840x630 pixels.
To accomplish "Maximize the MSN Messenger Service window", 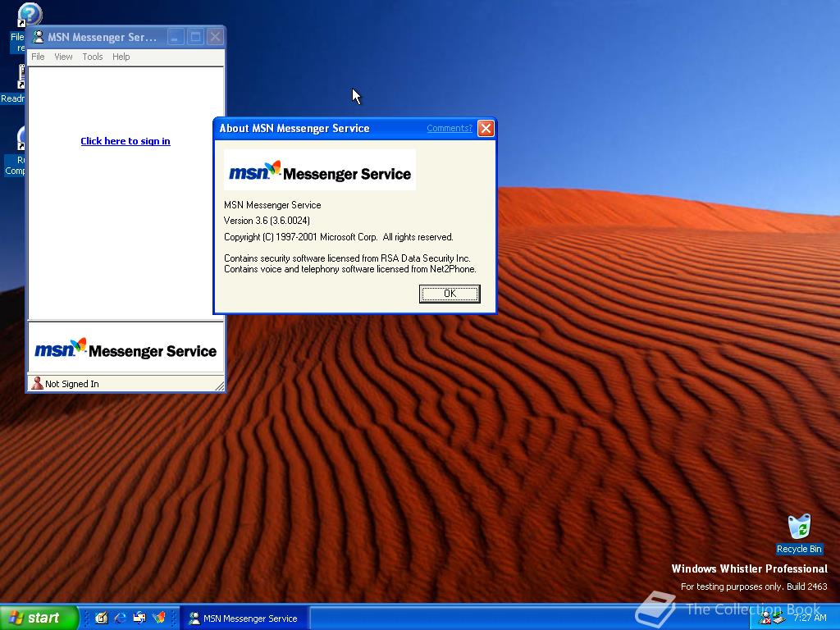I will 195,37.
